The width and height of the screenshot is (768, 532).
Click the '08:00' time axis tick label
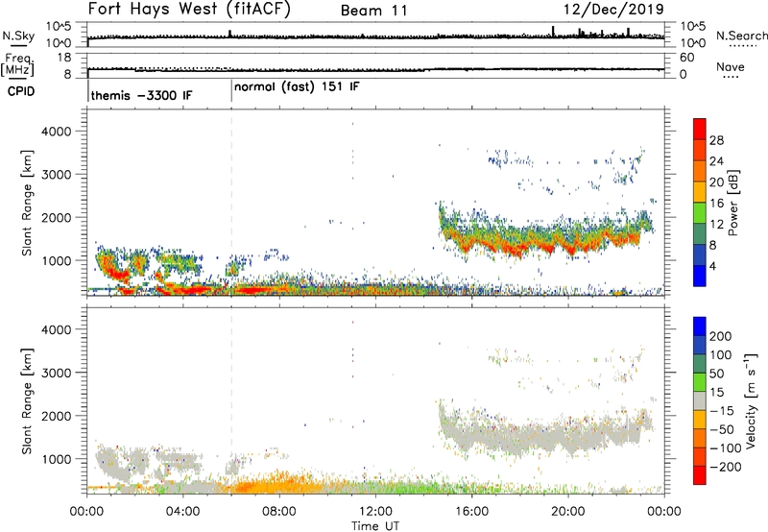279,512
